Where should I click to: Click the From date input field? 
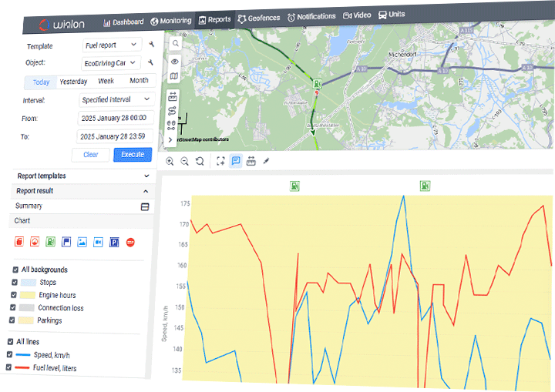pos(116,119)
